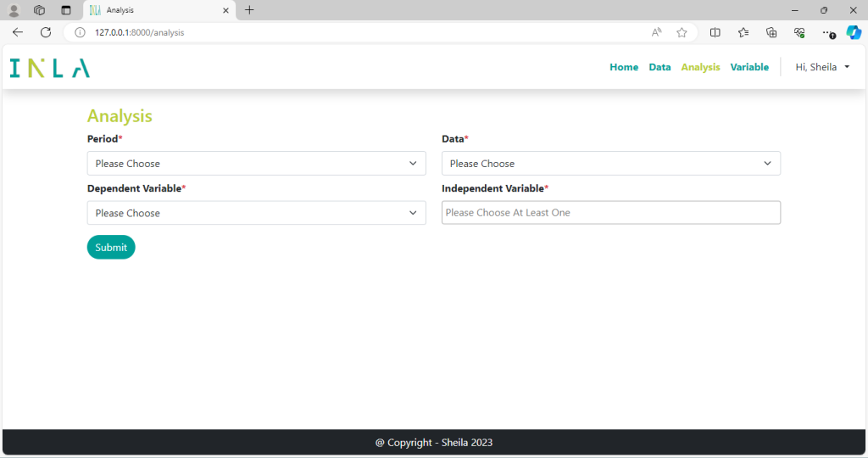
Task: Add this page to favorites star
Action: tap(682, 33)
